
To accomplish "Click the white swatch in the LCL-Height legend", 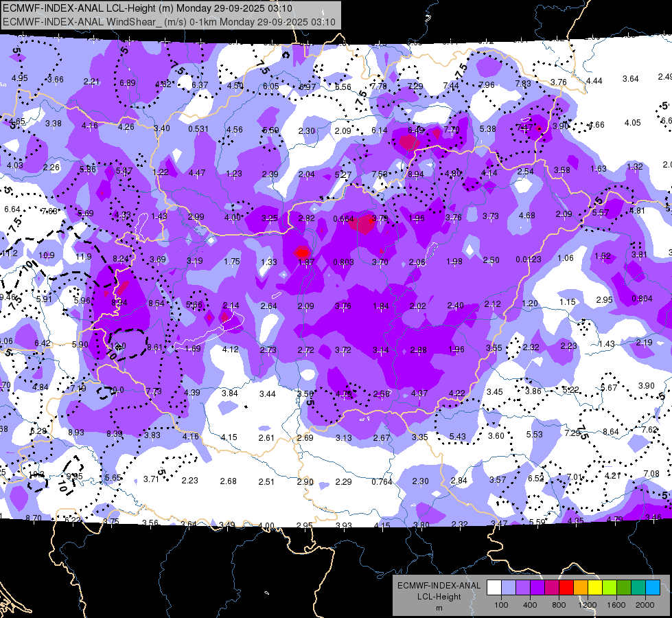I will pos(494,587).
